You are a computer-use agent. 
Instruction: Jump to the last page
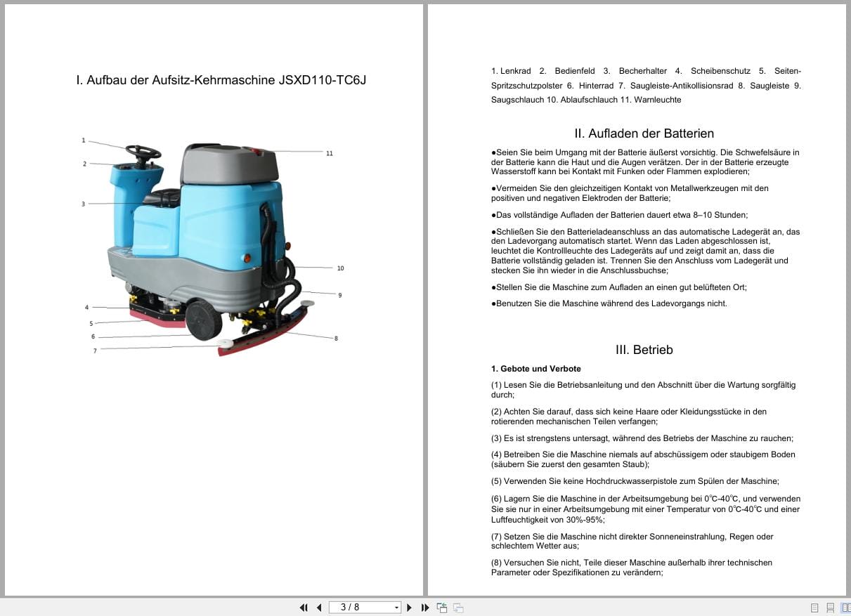click(x=424, y=607)
